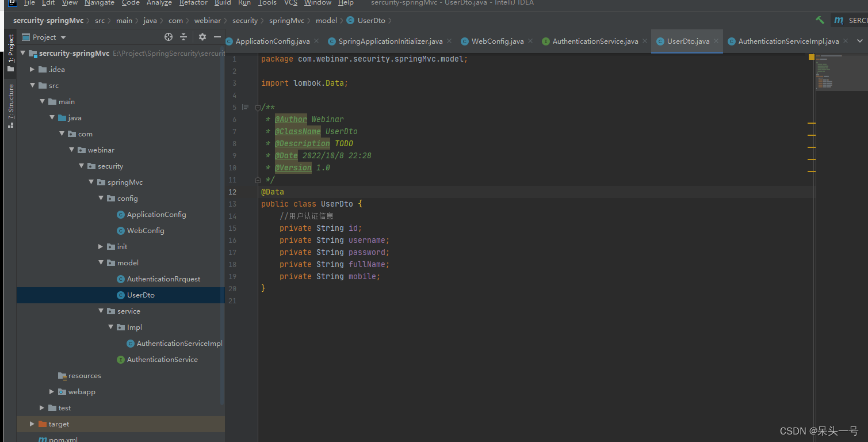Click the collapse all icon in Project panel
Image resolution: width=868 pixels, height=442 pixels.
coord(183,37)
